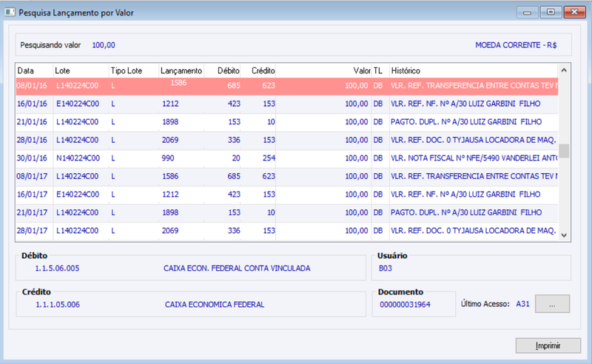Screen dimensions: 592x364
Task: Click the Valor column header
Action: [x=323, y=70]
